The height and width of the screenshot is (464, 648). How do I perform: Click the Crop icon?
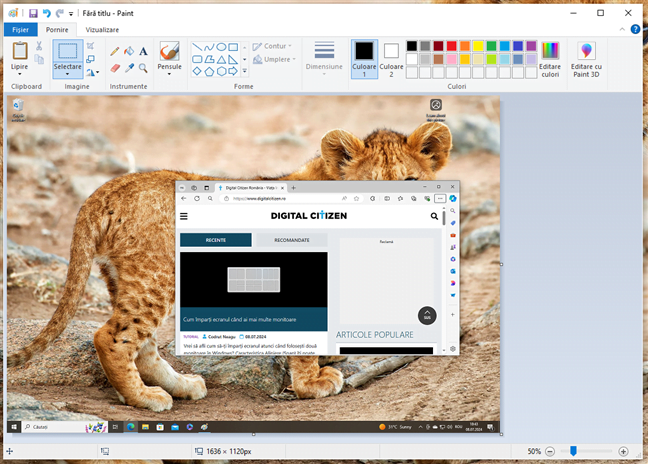(x=91, y=45)
